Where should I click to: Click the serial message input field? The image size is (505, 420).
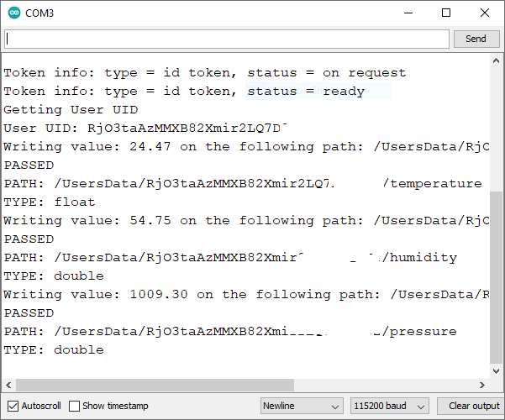(x=227, y=39)
